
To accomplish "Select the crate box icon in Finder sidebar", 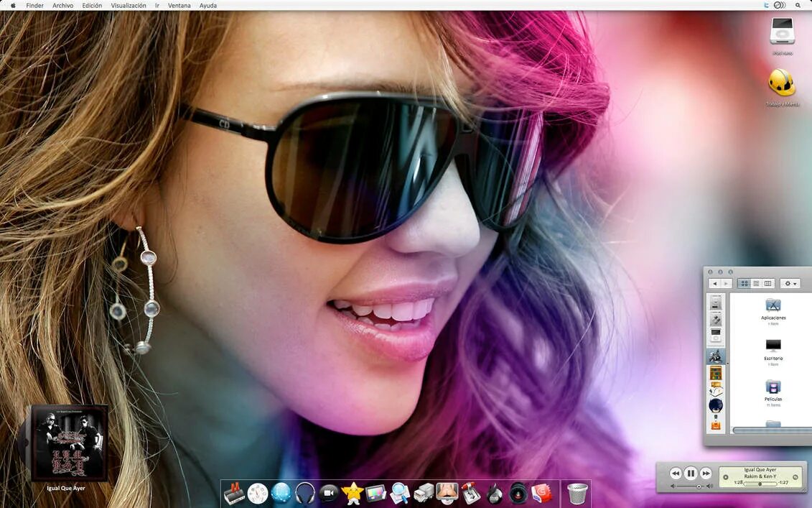I will (x=716, y=388).
